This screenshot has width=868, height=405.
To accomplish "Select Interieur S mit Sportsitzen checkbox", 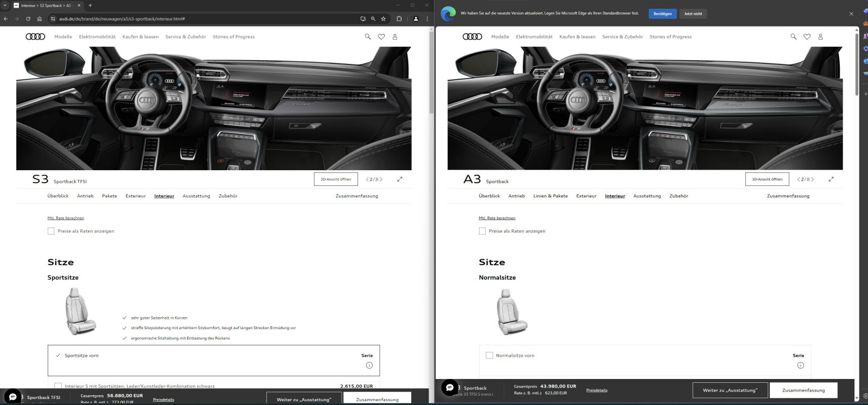I will 58,386.
